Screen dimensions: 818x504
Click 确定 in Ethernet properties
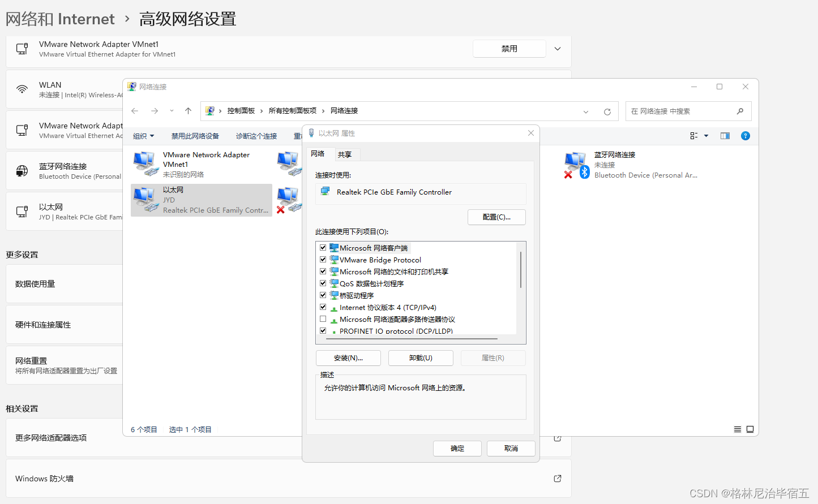[457, 449]
